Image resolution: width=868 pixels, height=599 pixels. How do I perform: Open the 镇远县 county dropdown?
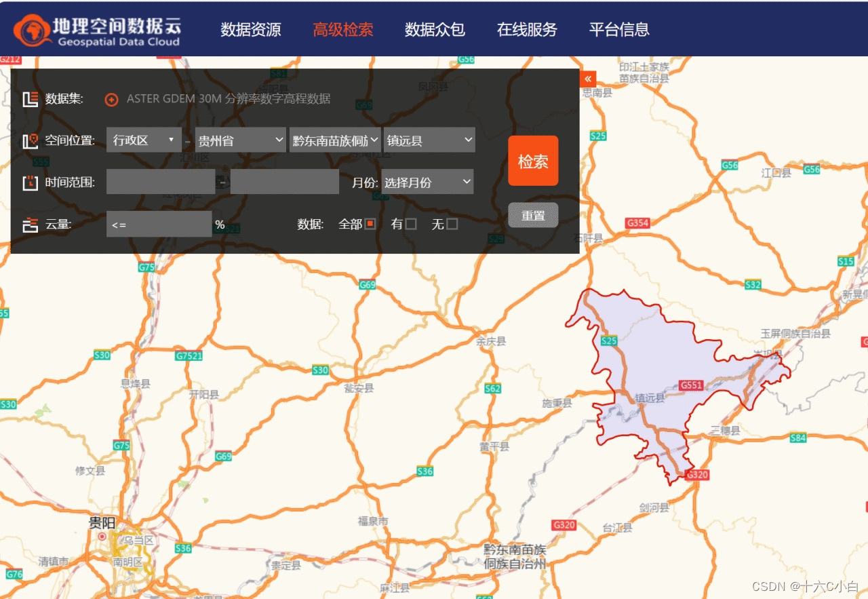tap(429, 140)
